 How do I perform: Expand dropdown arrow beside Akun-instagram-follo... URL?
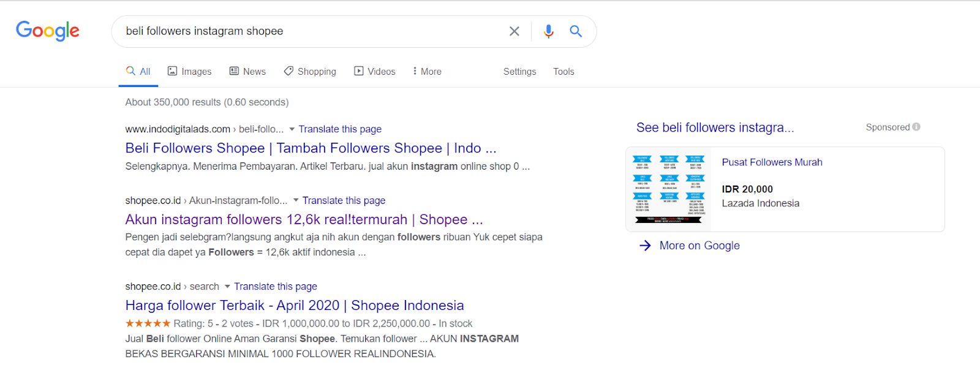tap(296, 200)
